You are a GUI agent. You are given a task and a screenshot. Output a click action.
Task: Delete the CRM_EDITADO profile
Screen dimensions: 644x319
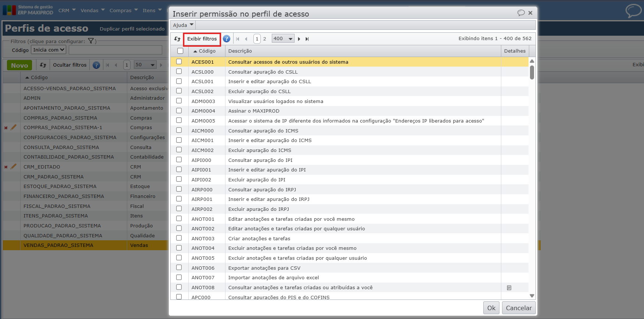pos(6,167)
